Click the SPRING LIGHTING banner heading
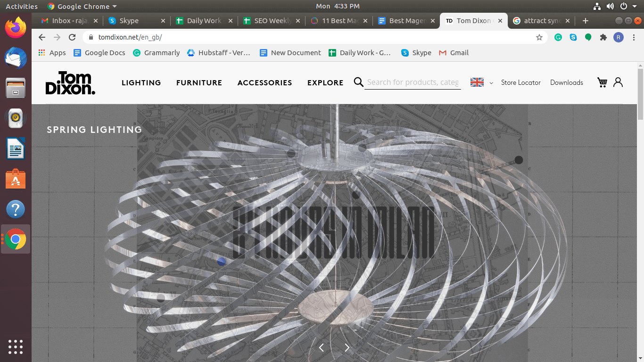Screen dimensions: 644x362 pos(94,130)
